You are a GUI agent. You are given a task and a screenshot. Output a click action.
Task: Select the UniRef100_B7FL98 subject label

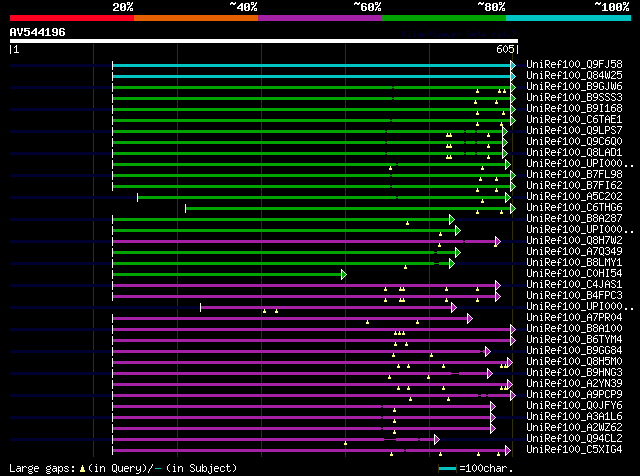tap(574, 175)
